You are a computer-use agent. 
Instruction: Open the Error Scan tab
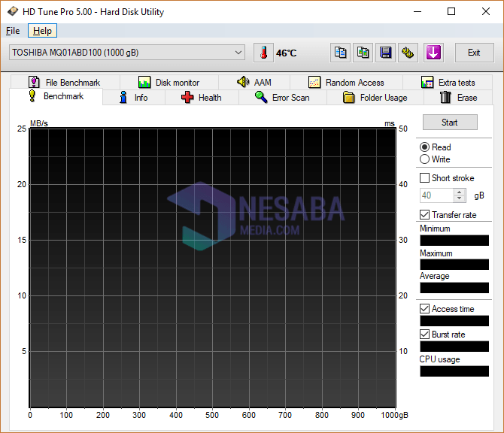point(283,97)
